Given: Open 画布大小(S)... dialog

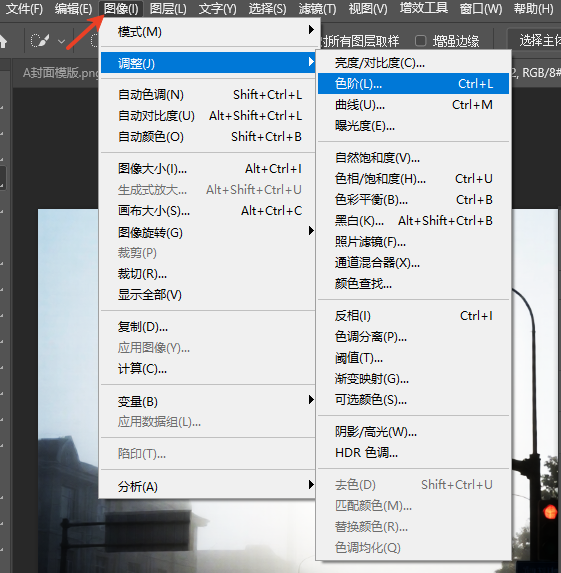Looking at the screenshot, I should coord(208,211).
